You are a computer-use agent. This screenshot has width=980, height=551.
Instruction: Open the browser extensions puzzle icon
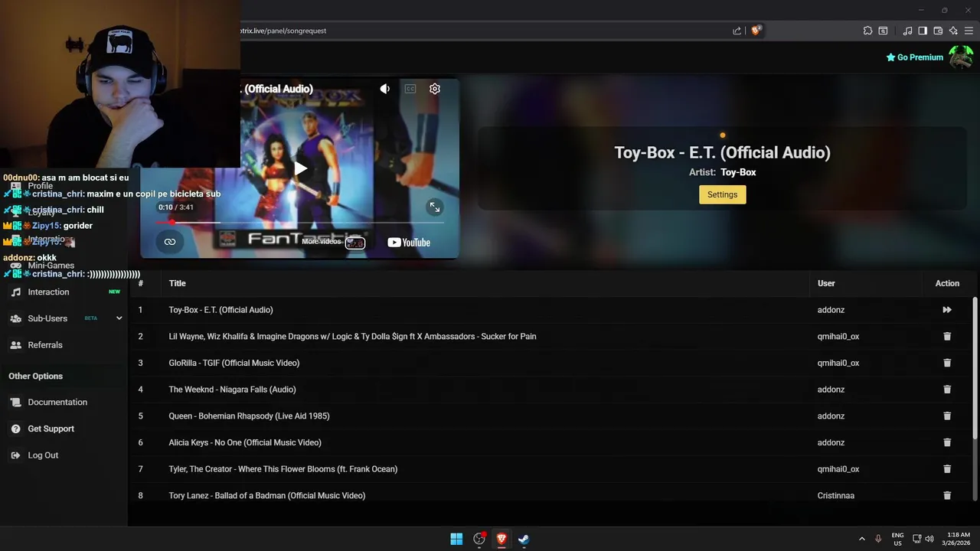coord(867,31)
